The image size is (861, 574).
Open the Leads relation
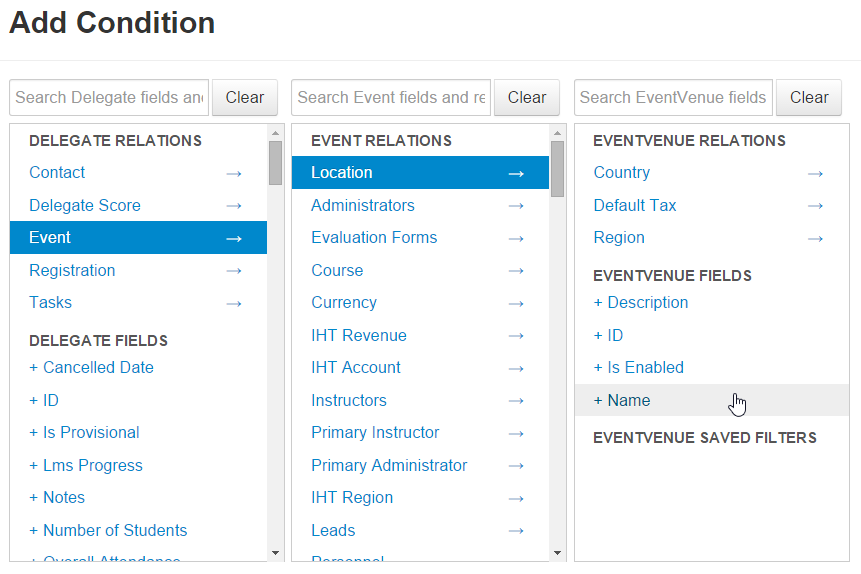pos(420,530)
